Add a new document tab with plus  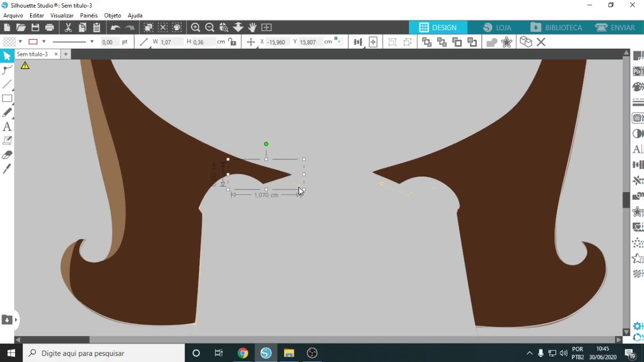tap(65, 54)
